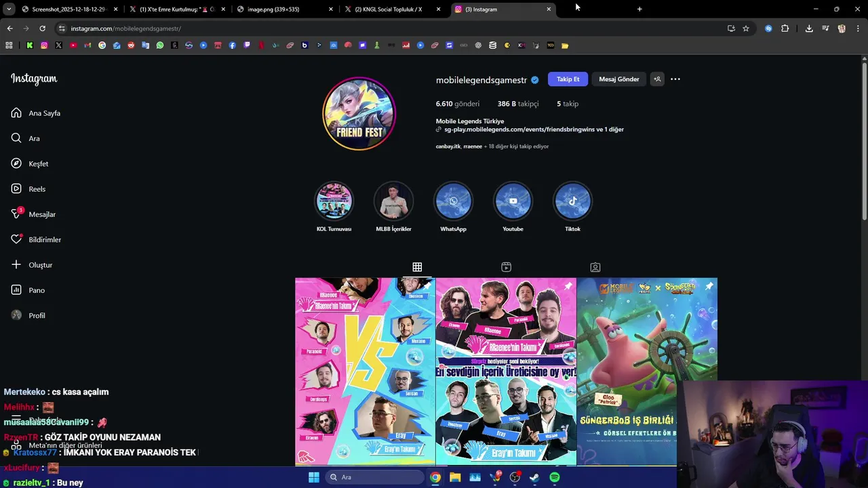Open Bildirimler heart icon

click(x=17, y=239)
